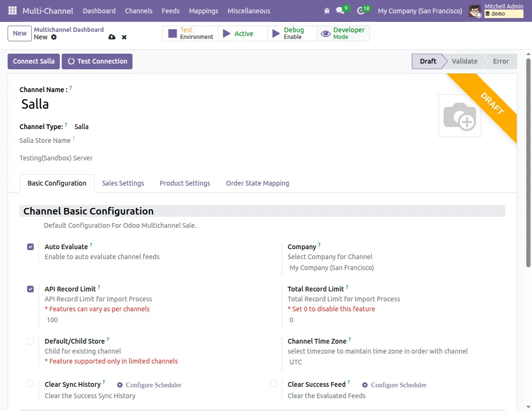532x411 pixels.
Task: Open the activities clock icon
Action: [x=361, y=10]
